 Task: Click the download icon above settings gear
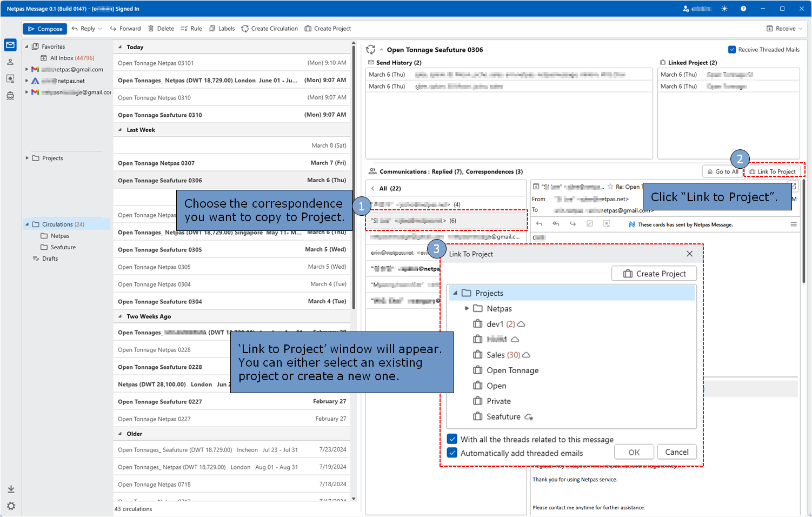[x=11, y=489]
